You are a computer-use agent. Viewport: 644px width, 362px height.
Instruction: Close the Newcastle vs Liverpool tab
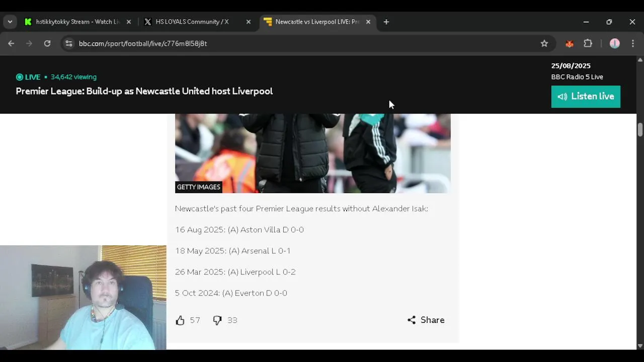[x=368, y=22]
